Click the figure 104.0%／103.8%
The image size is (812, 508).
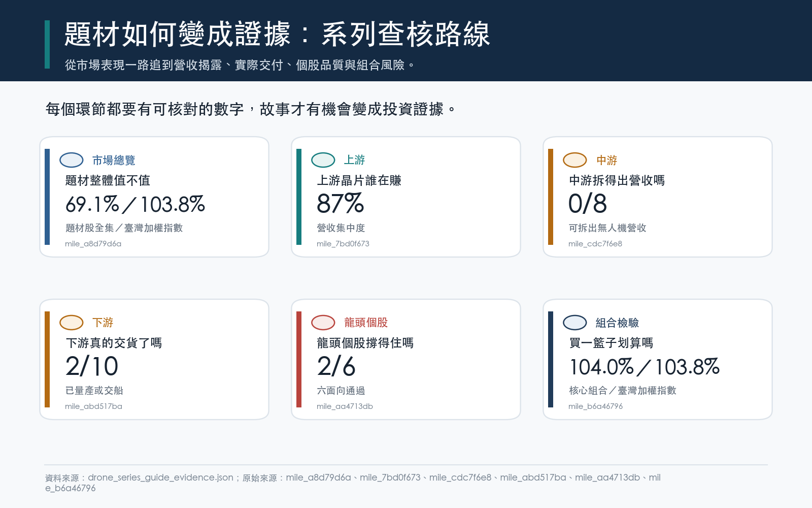pos(645,367)
